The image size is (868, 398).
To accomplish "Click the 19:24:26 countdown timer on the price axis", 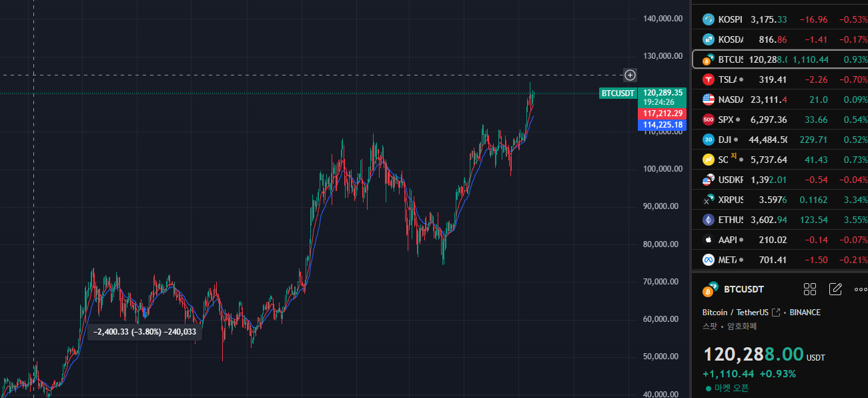I will [x=659, y=102].
